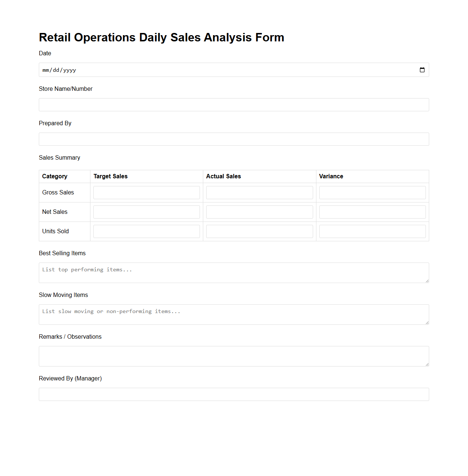Viewport: 468px width, 476px height.
Task: Click the Actual Sales field for Net Sales
Action: coord(259,212)
